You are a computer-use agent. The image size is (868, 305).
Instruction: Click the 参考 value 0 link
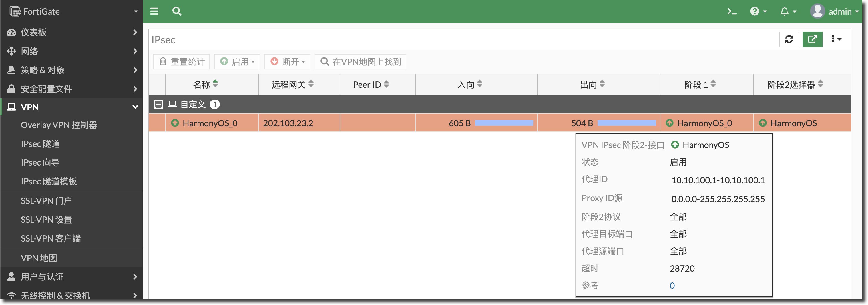click(672, 286)
